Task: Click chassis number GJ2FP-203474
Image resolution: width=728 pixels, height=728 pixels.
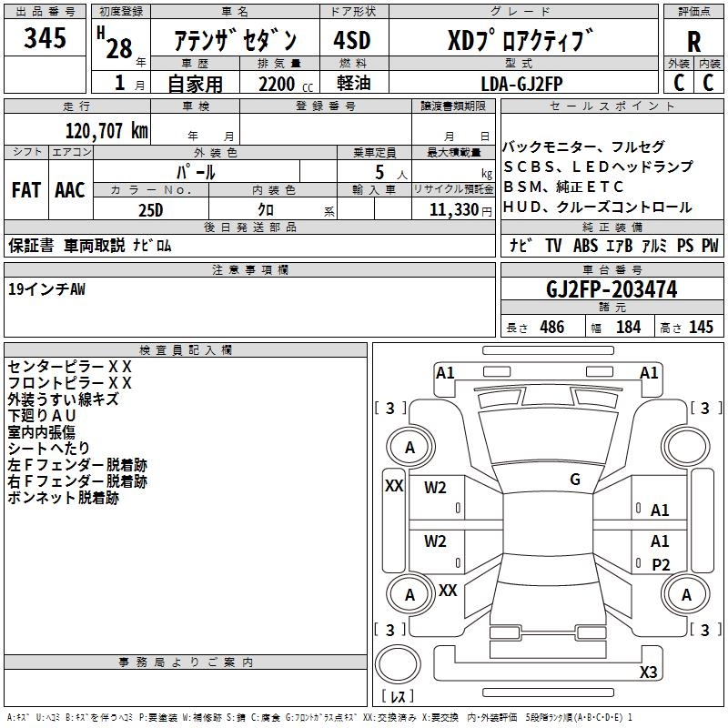Action: coord(612,289)
